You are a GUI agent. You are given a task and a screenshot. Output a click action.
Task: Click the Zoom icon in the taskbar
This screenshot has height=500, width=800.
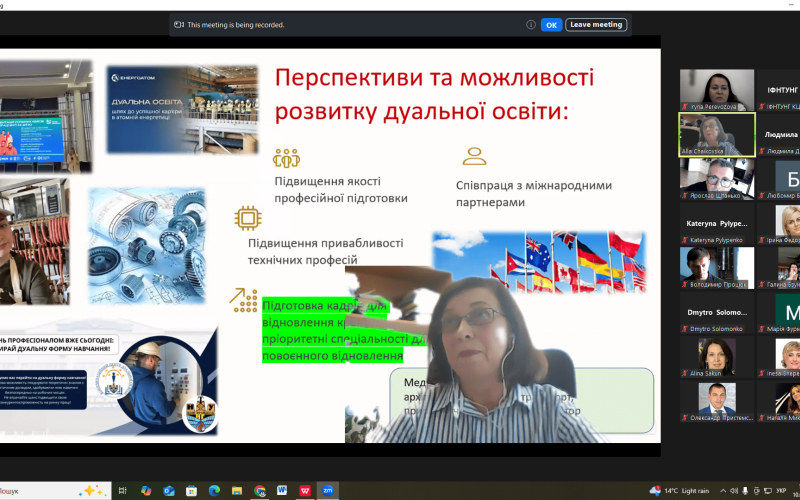pos(328,491)
